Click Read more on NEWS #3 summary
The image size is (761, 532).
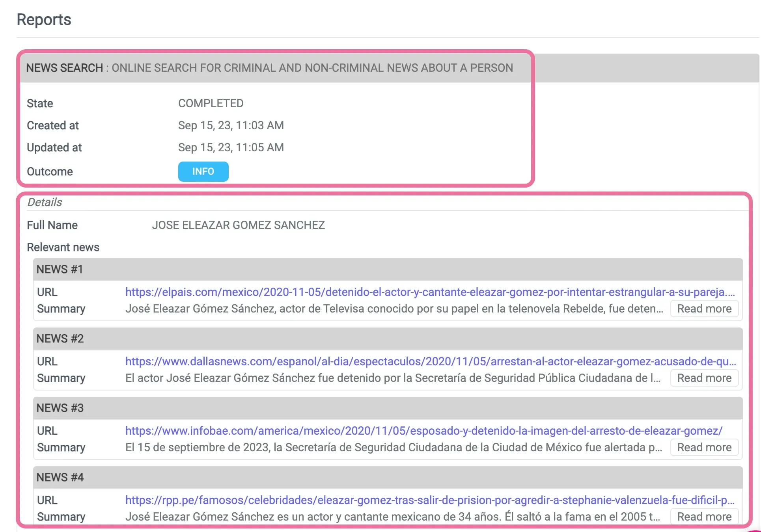704,447
